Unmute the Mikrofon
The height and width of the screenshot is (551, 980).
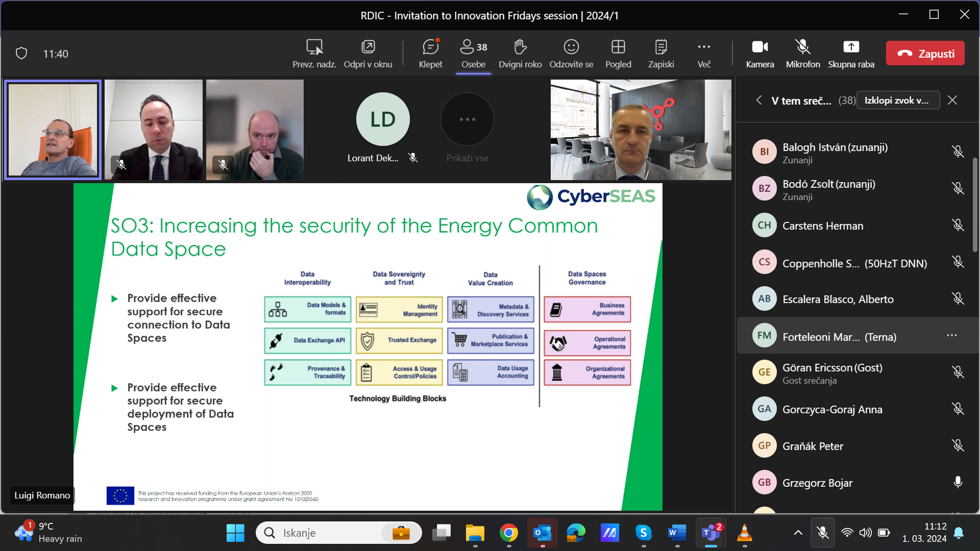tap(803, 53)
